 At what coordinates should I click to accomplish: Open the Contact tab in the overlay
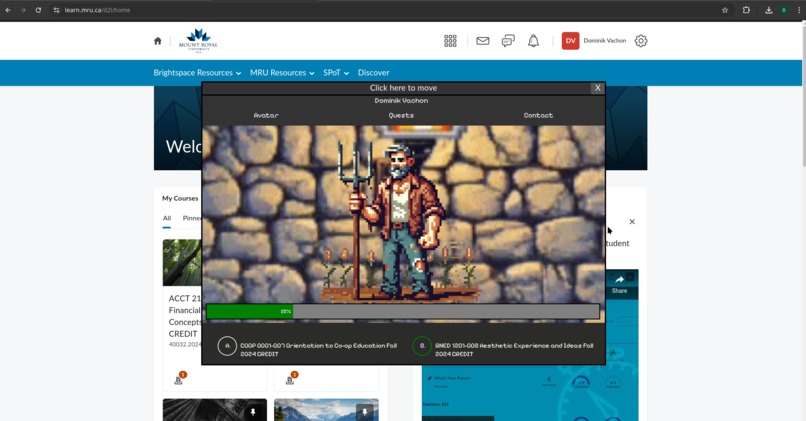[538, 116]
